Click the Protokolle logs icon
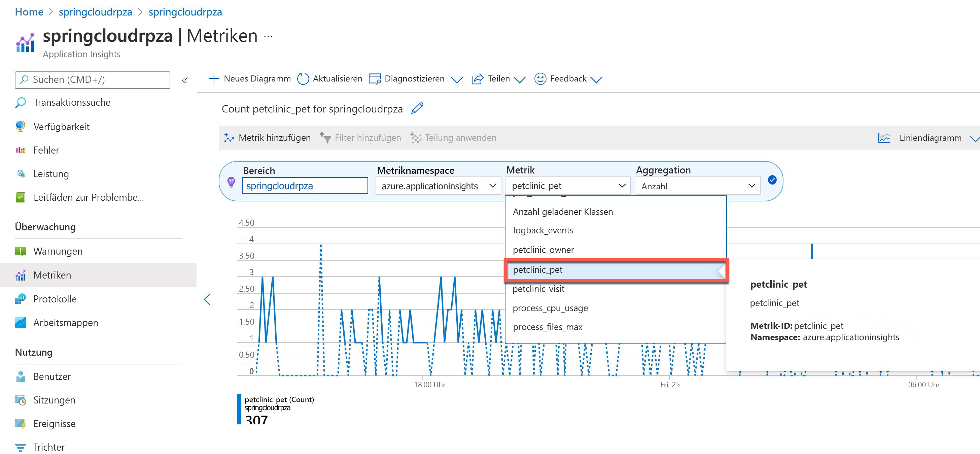Screen dimensions: 980x454 pyautogui.click(x=21, y=299)
